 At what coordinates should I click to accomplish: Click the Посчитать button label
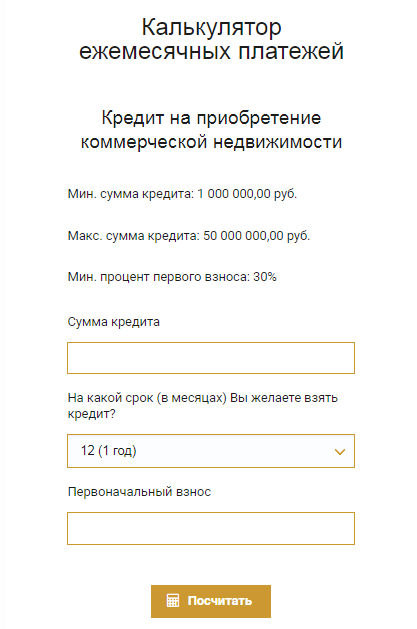(x=220, y=601)
